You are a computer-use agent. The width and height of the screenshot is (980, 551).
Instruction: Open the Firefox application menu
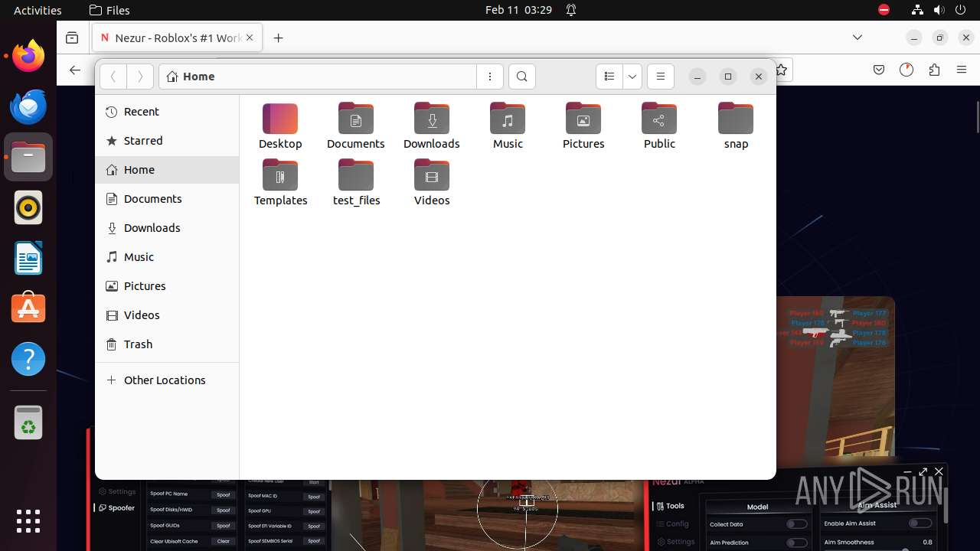coord(962,70)
